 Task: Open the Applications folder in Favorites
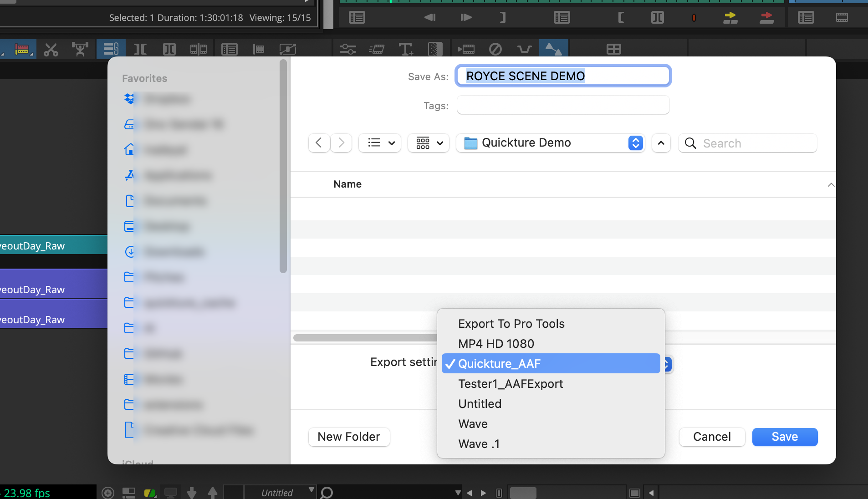pos(168,175)
